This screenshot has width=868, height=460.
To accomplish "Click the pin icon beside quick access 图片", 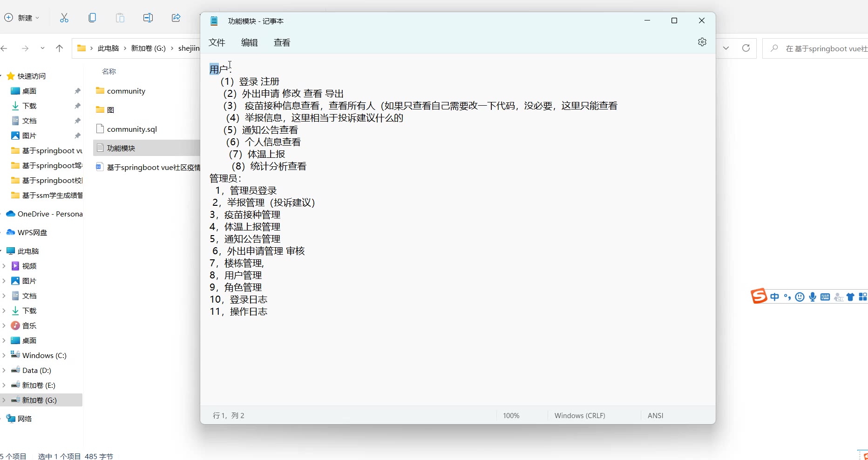I will (77, 135).
